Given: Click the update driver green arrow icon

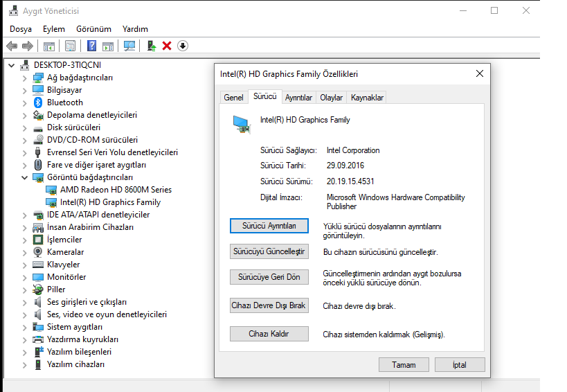Looking at the screenshot, I should 151,46.
